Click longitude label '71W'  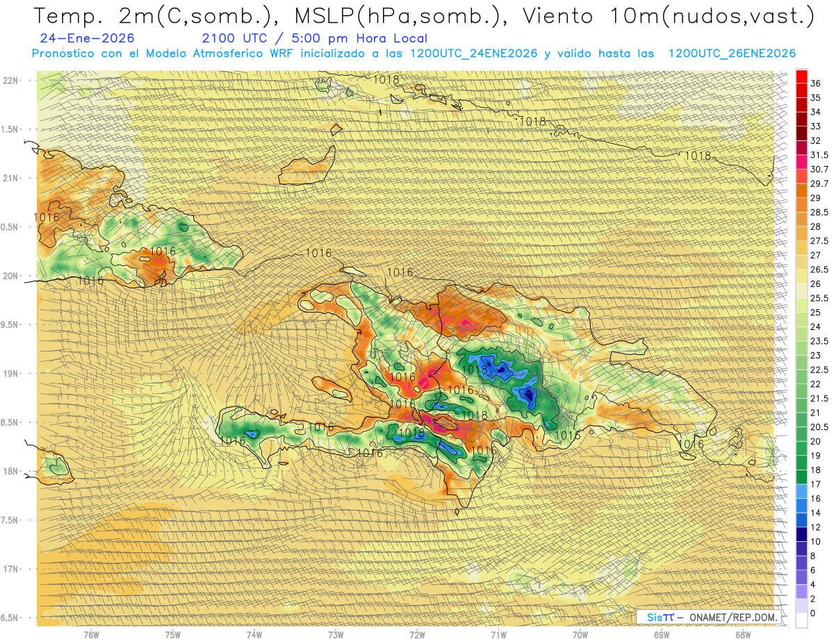498,634
